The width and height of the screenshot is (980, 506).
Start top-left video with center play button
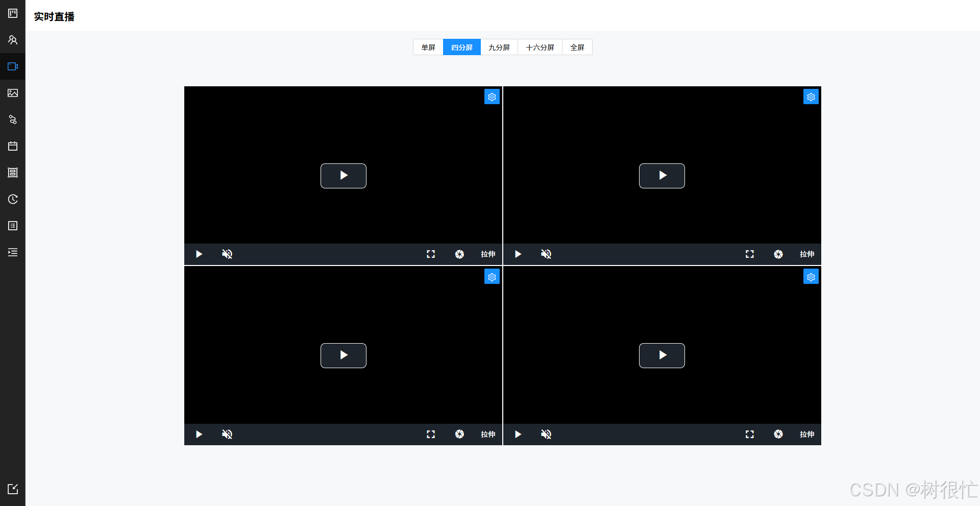344,176
